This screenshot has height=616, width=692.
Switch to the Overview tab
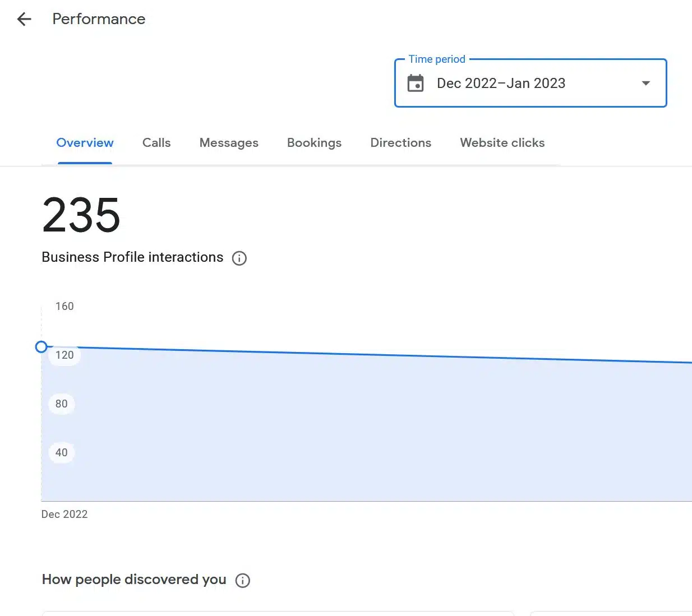click(x=85, y=143)
